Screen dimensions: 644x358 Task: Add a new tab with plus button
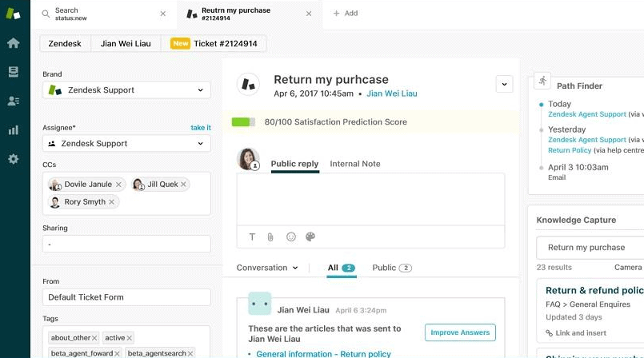coord(346,13)
